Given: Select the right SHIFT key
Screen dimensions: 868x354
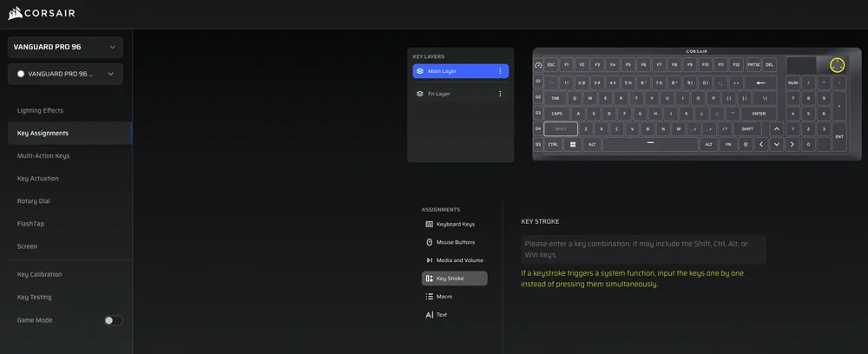Looking at the screenshot, I should coord(747,129).
